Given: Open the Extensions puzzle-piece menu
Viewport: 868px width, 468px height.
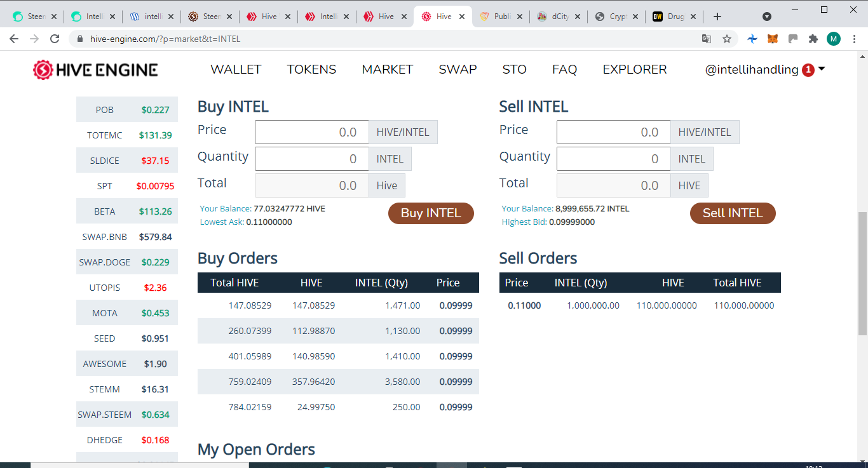Looking at the screenshot, I should click(x=813, y=39).
